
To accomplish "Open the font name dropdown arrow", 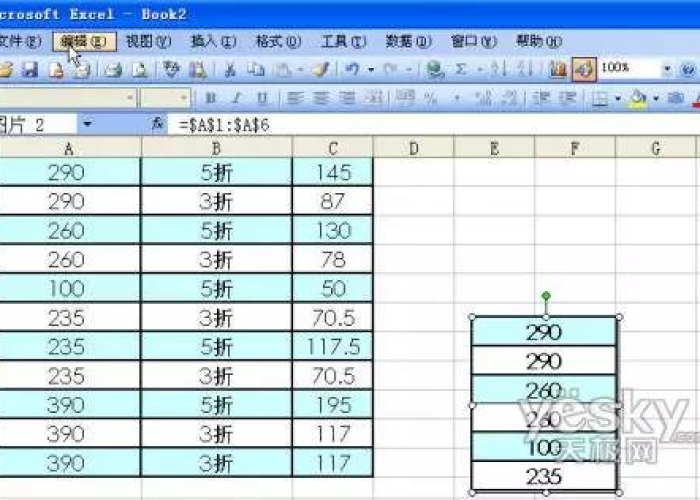I will (x=130, y=98).
